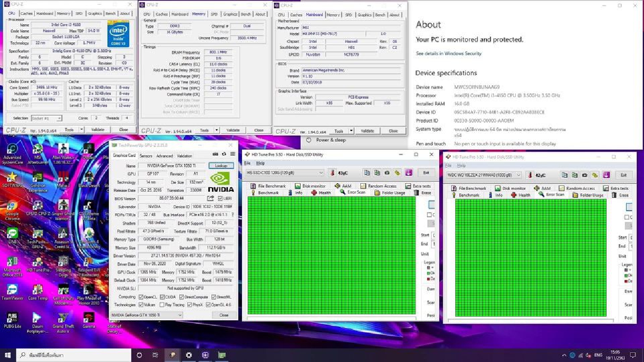Image resolution: width=644 pixels, height=362 pixels.
Task: Thermometer temperature icon in HS-SSD HD Tune window
Action: (x=333, y=172)
